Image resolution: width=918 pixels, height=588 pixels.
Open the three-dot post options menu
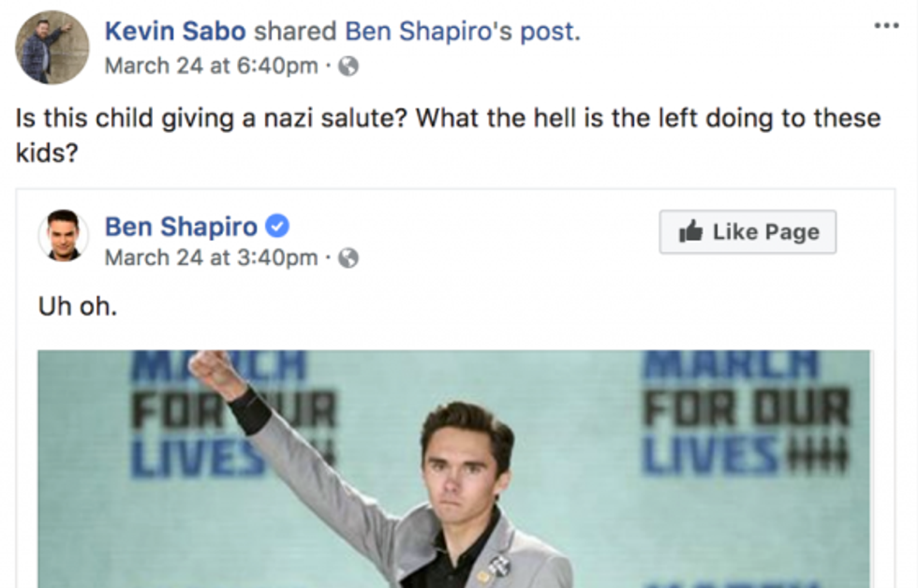pyautogui.click(x=885, y=25)
